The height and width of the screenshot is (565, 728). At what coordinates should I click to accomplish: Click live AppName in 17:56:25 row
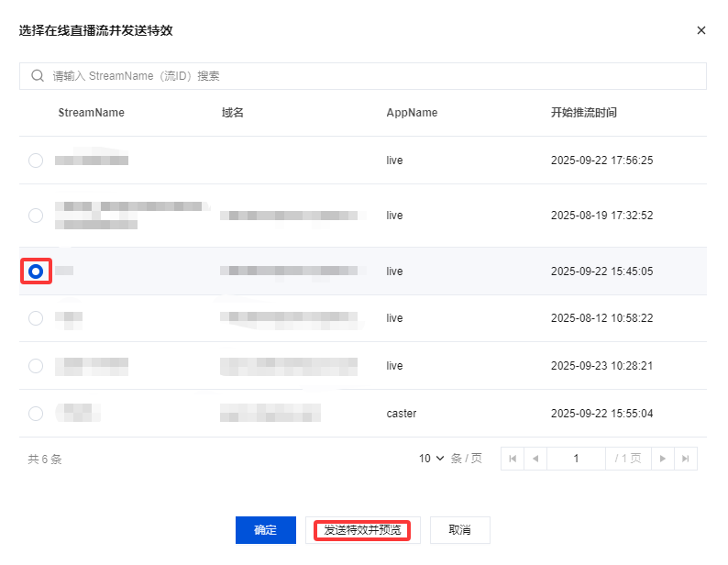coord(394,161)
